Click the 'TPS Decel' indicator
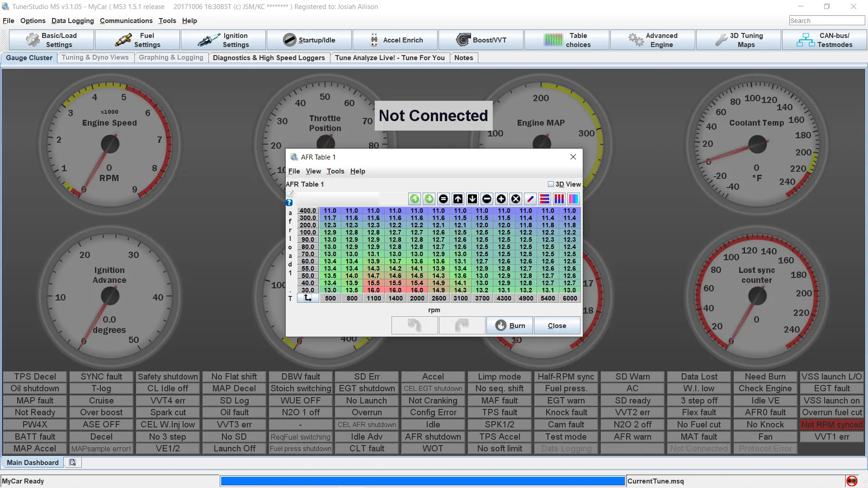 tap(35, 376)
